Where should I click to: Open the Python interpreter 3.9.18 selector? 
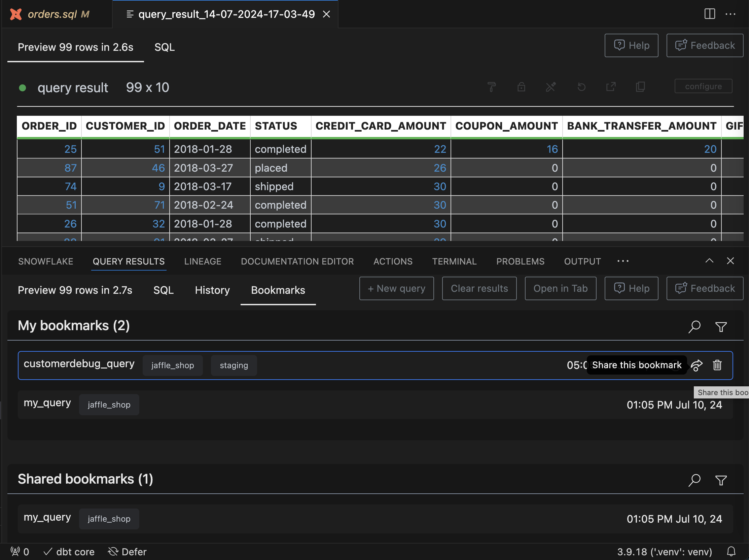pyautogui.click(x=664, y=552)
